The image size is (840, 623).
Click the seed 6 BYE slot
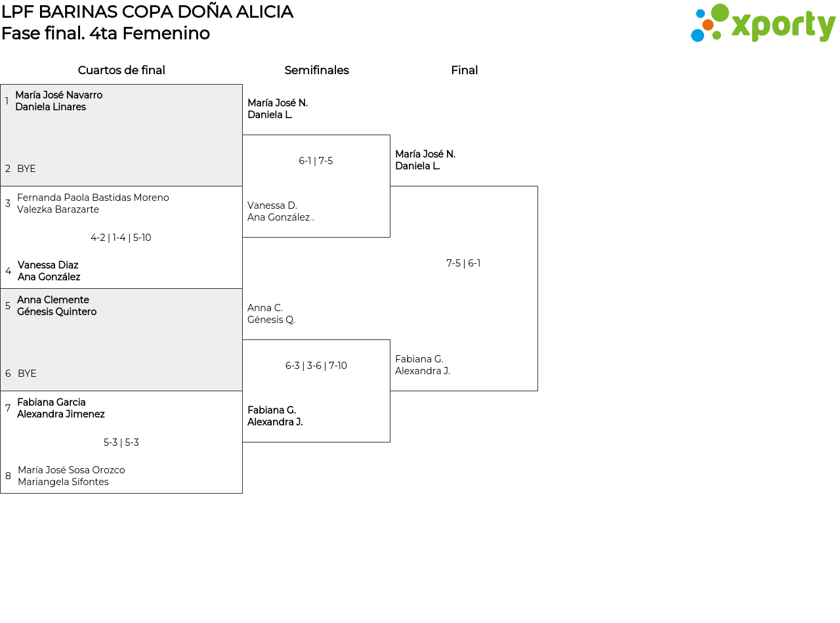(27, 374)
